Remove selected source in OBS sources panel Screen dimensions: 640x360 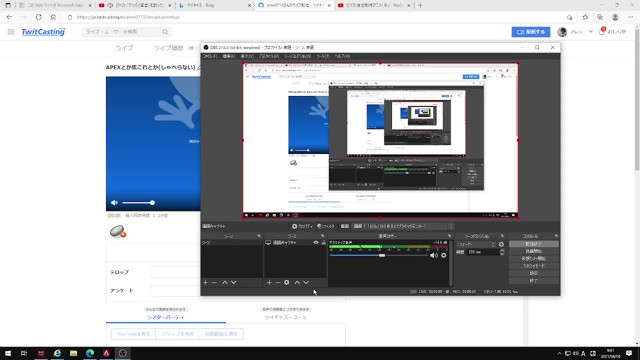tap(278, 282)
